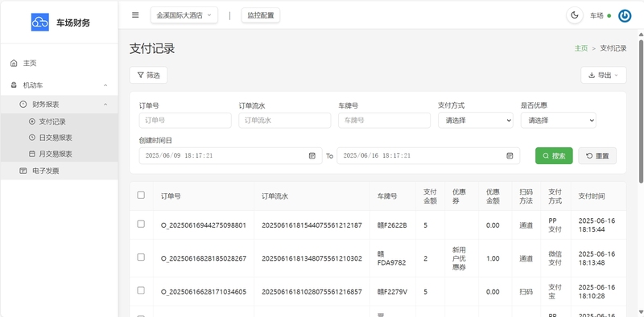The width and height of the screenshot is (644, 317).
Task: Click the blue power icon
Action: click(625, 15)
